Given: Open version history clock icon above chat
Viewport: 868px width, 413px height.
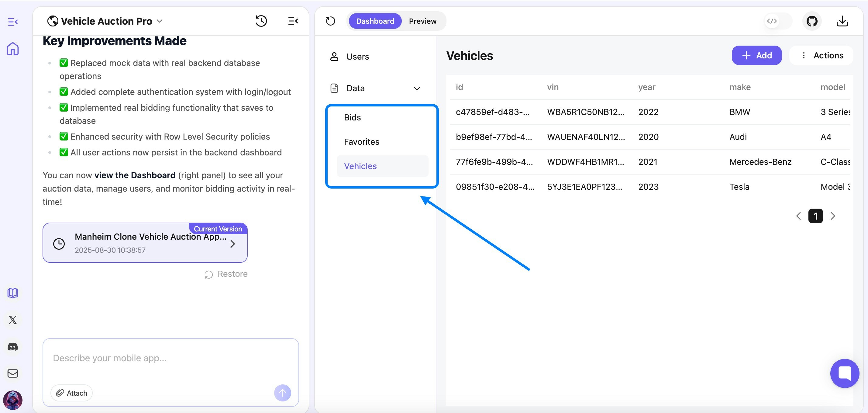Looking at the screenshot, I should click(261, 21).
